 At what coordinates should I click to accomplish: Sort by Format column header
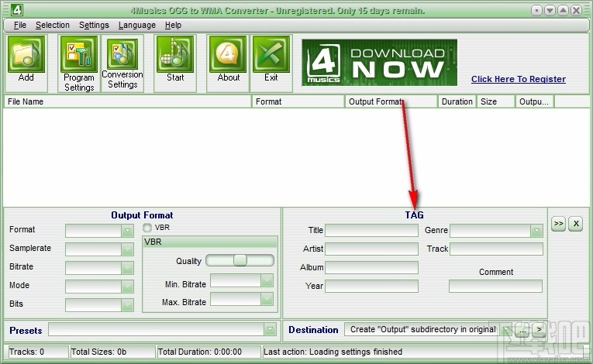[x=298, y=101]
